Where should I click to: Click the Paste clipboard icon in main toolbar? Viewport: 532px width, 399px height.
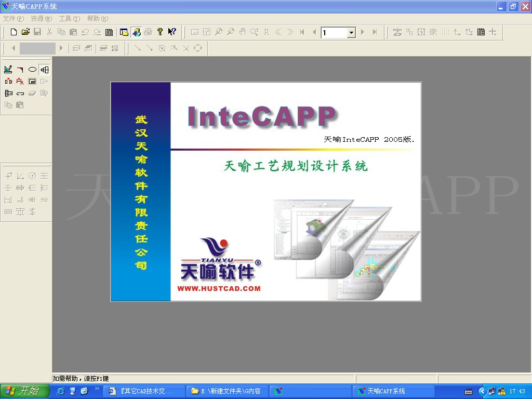coord(73,32)
